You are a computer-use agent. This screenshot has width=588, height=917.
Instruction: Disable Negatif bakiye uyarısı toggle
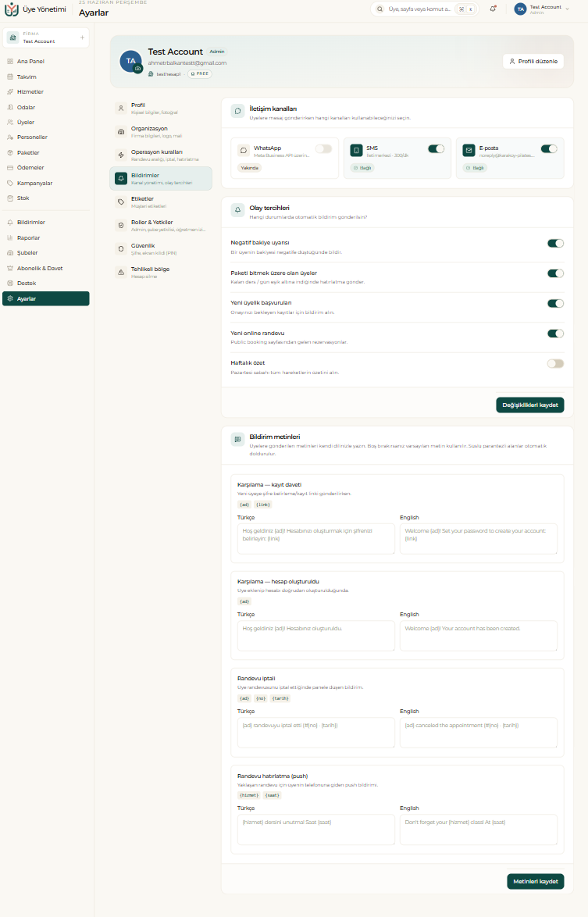[x=555, y=243]
